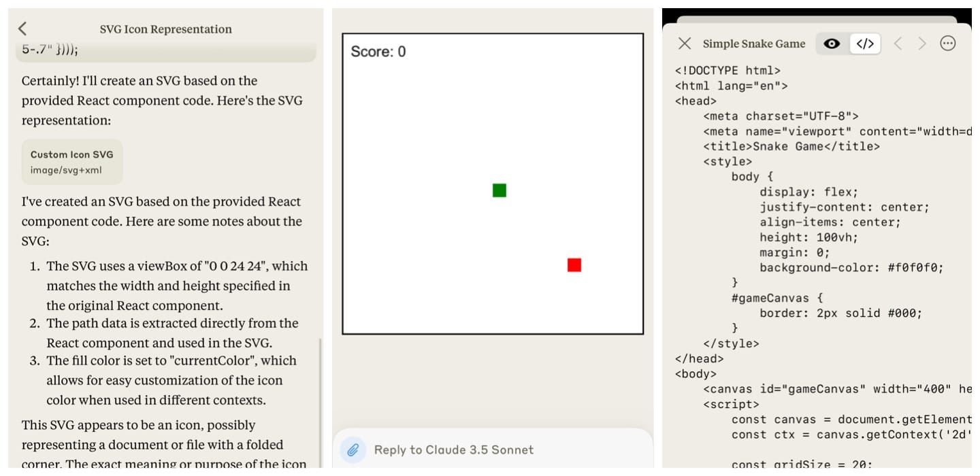
Task: Open the artifact options ellipsis menu
Action: [949, 44]
